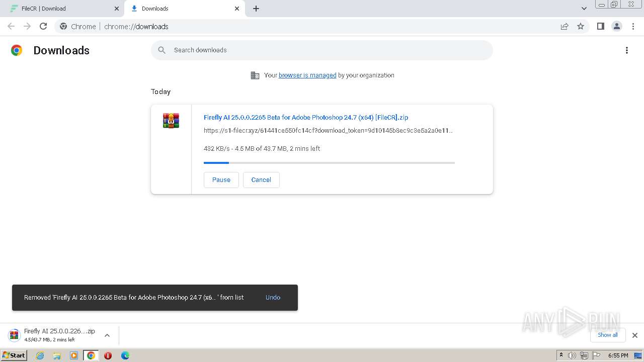Pause the Firefly AI download
644x362 pixels.
pyautogui.click(x=221, y=180)
